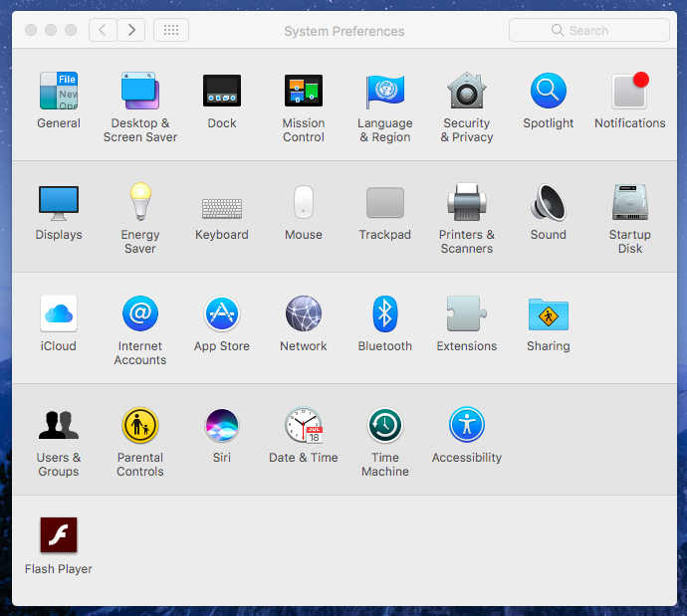
Task: Open the Dock preferences icon
Action: (x=222, y=91)
